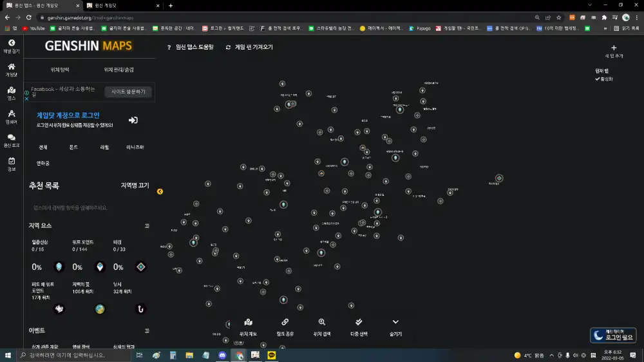Select the 링크 공유 link icon
The width and height of the screenshot is (644, 362).
[x=285, y=322]
